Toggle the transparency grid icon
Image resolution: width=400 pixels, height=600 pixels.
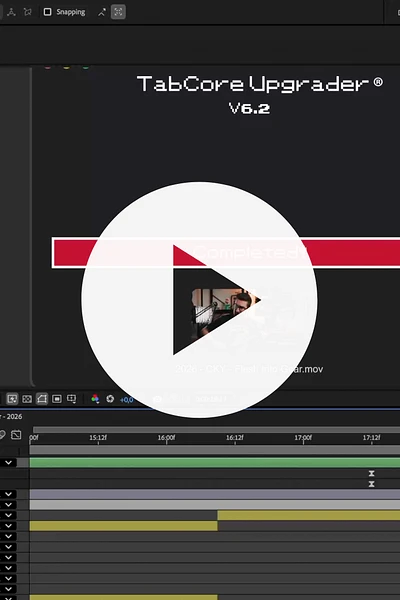tap(27, 399)
